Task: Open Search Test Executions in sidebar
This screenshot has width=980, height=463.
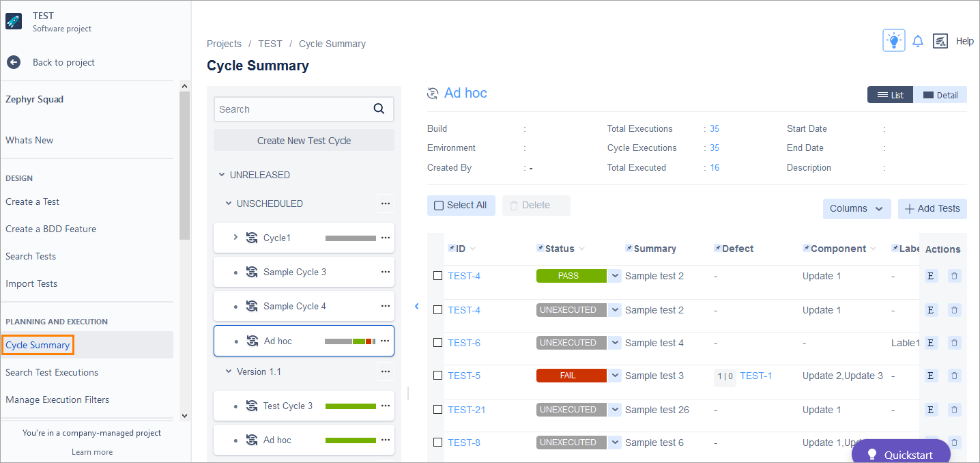Action: (52, 372)
